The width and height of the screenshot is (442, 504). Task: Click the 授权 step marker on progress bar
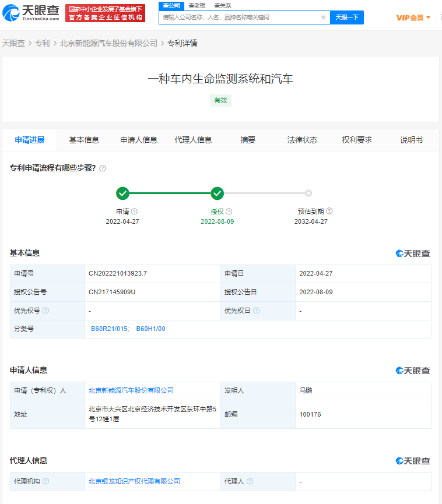click(x=217, y=193)
